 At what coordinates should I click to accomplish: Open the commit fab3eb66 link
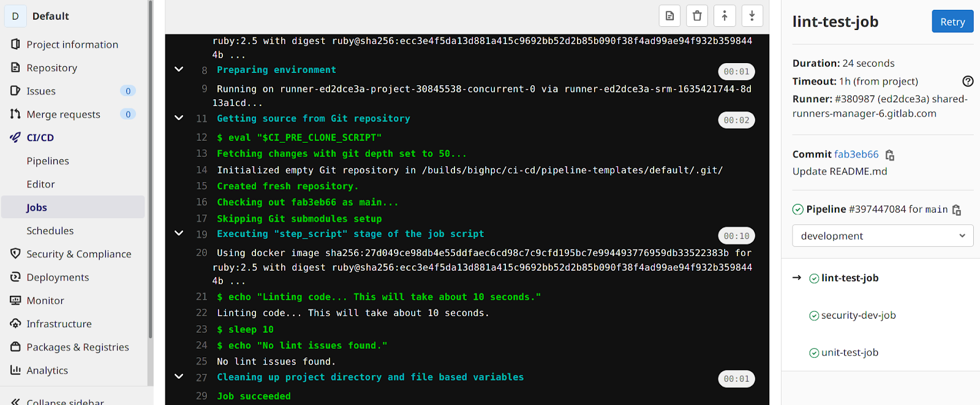point(856,154)
